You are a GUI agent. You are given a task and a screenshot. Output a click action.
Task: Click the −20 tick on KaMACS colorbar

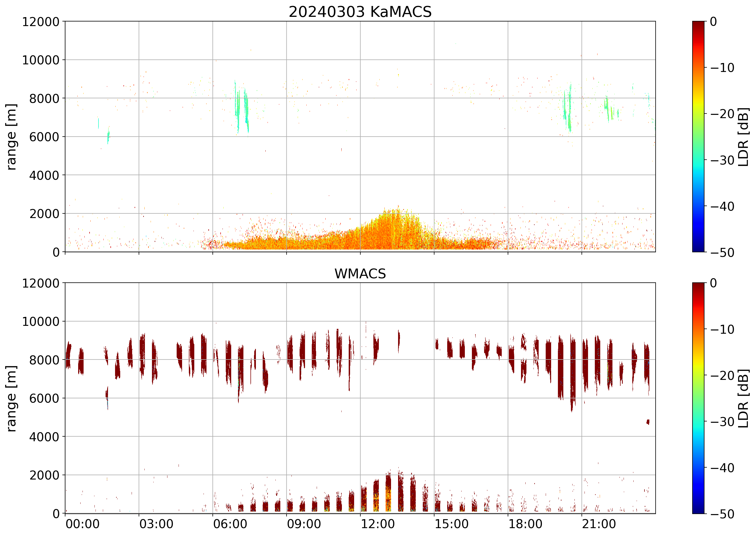pyautogui.click(x=722, y=114)
